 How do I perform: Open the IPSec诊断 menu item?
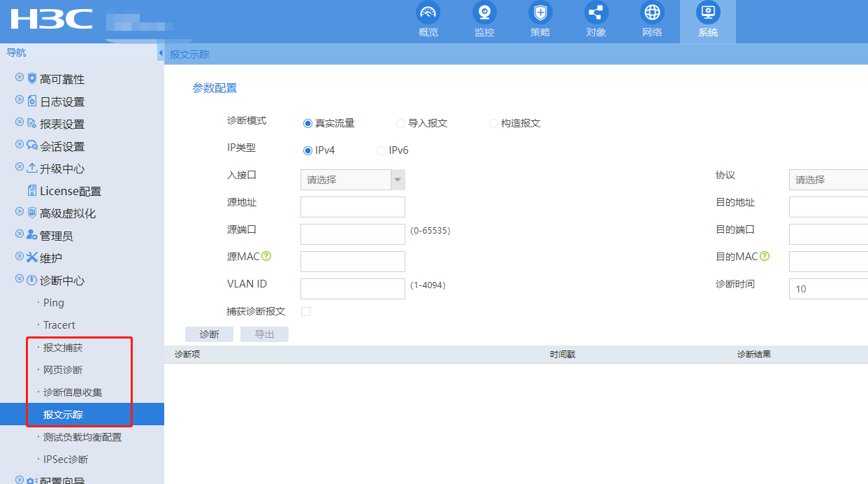click(66, 460)
